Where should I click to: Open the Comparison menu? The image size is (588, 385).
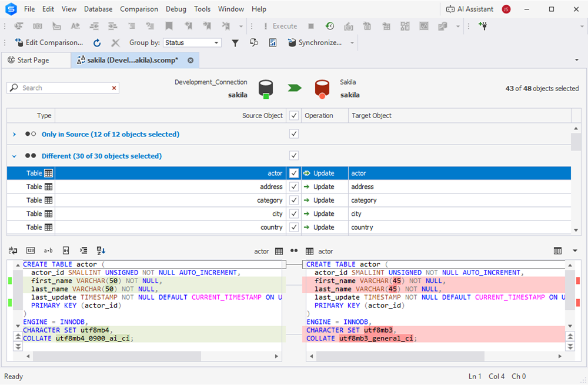(x=139, y=9)
